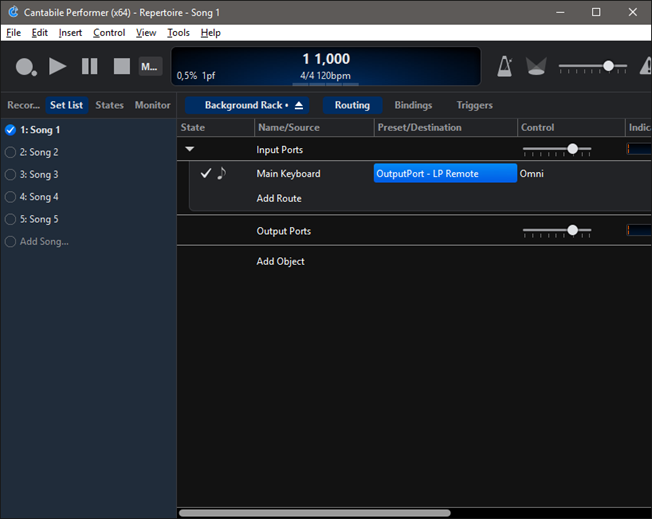Open the Control menu
Image resolution: width=652 pixels, height=519 pixels.
click(x=109, y=33)
